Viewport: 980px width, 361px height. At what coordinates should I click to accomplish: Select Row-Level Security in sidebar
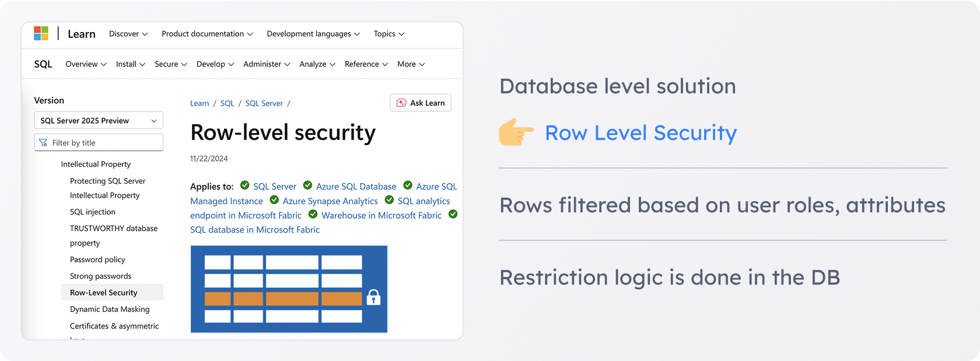pos(112,292)
